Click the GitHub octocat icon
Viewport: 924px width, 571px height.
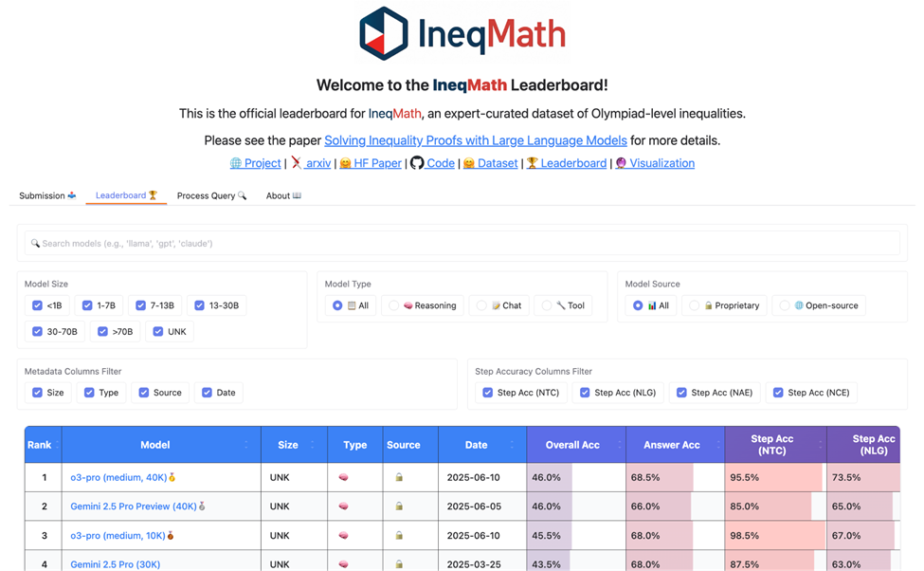(x=417, y=163)
